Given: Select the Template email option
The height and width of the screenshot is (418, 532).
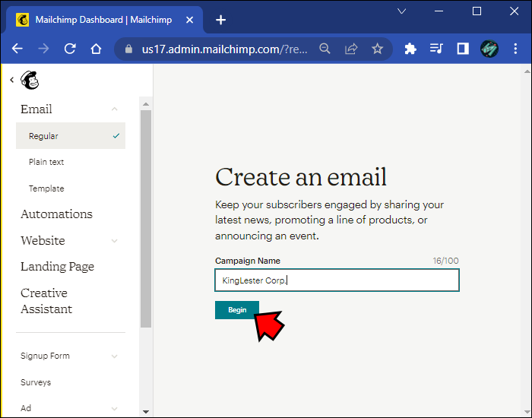Looking at the screenshot, I should click(46, 188).
